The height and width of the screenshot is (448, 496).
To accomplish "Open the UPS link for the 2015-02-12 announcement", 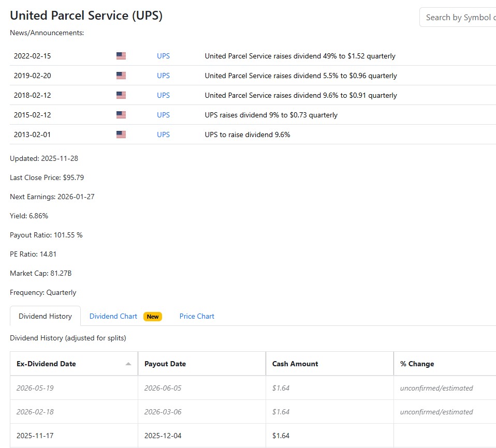I will (163, 115).
